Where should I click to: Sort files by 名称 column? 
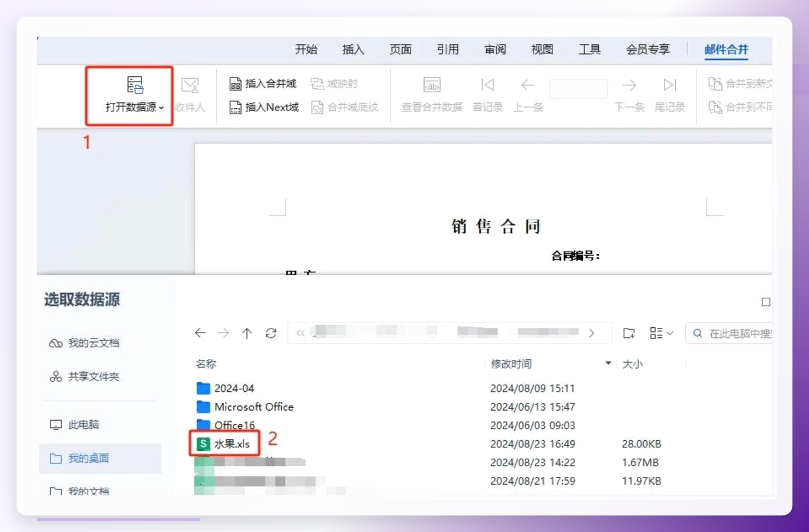pos(206,364)
